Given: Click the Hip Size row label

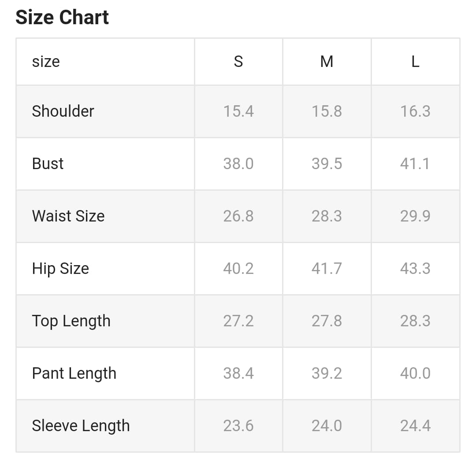Looking at the screenshot, I should pyautogui.click(x=60, y=268).
